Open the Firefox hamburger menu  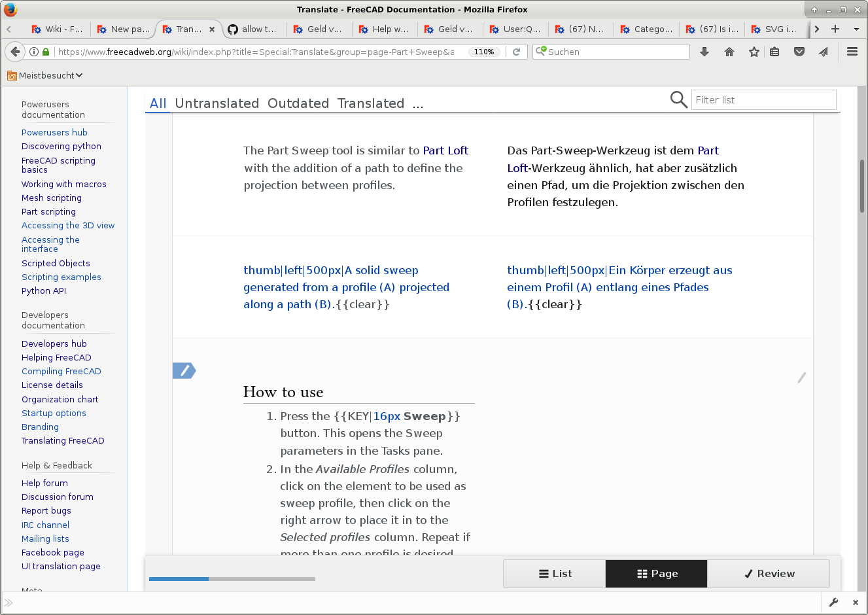[852, 52]
